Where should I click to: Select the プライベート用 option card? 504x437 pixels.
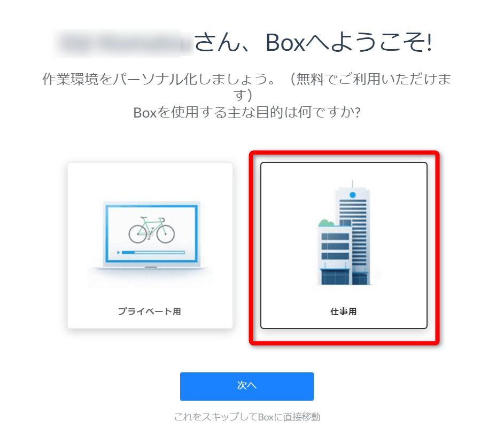tap(150, 246)
